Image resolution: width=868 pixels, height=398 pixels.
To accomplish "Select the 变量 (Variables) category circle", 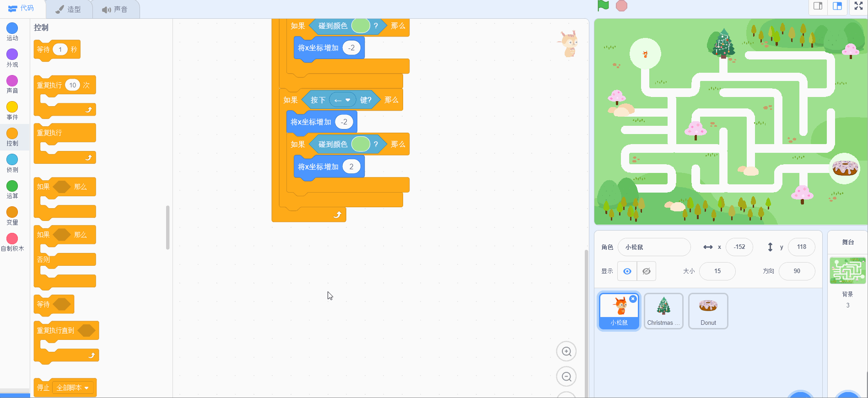I will point(12,212).
